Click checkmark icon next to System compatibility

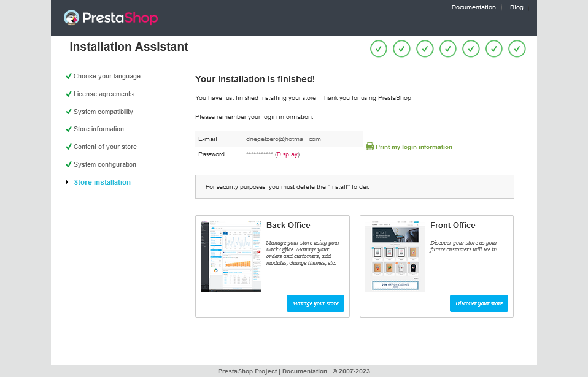click(x=69, y=112)
